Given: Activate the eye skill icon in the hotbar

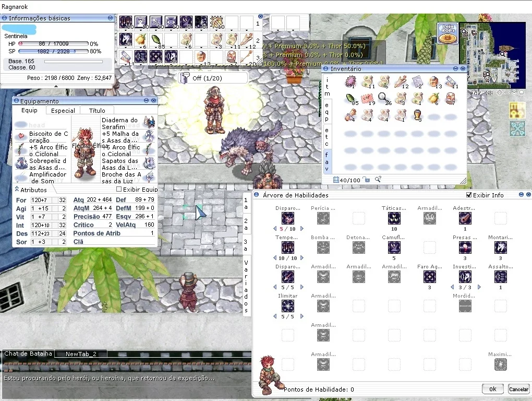Looking at the screenshot, I should coord(171,22).
